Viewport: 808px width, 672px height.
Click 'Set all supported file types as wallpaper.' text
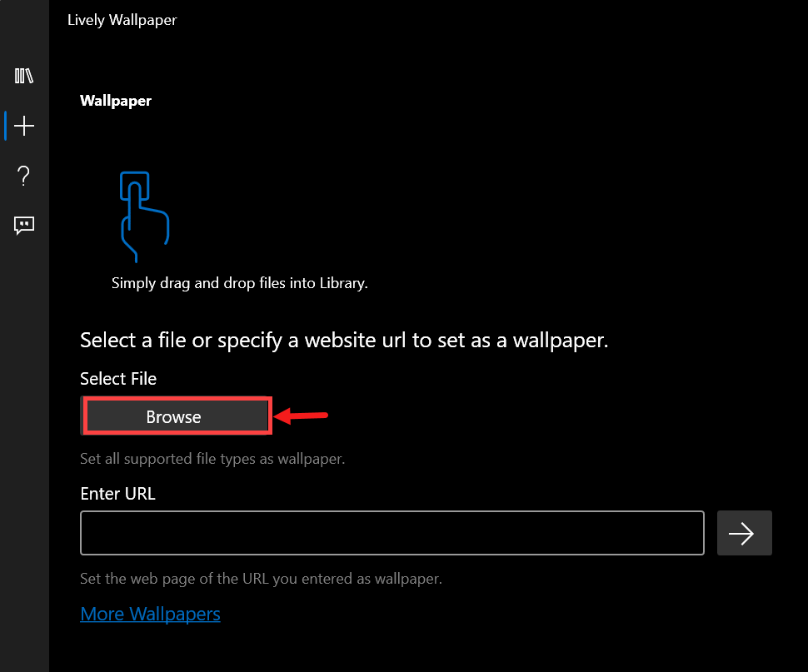click(x=212, y=459)
